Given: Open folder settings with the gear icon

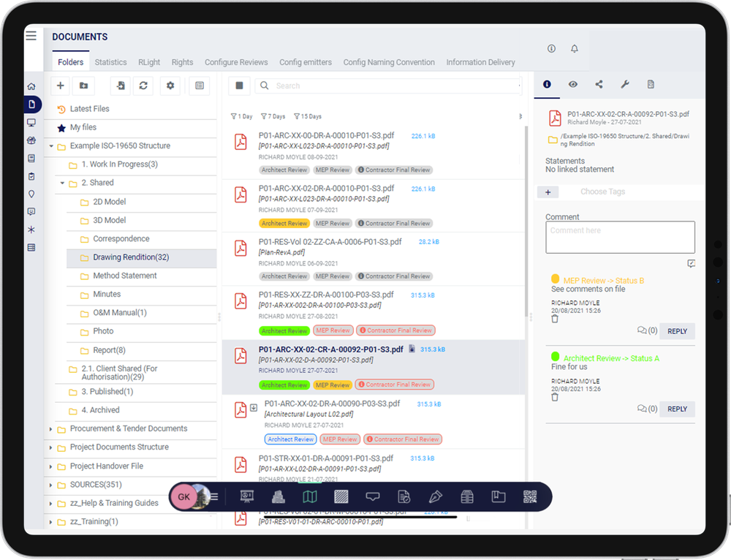Looking at the screenshot, I should click(170, 86).
